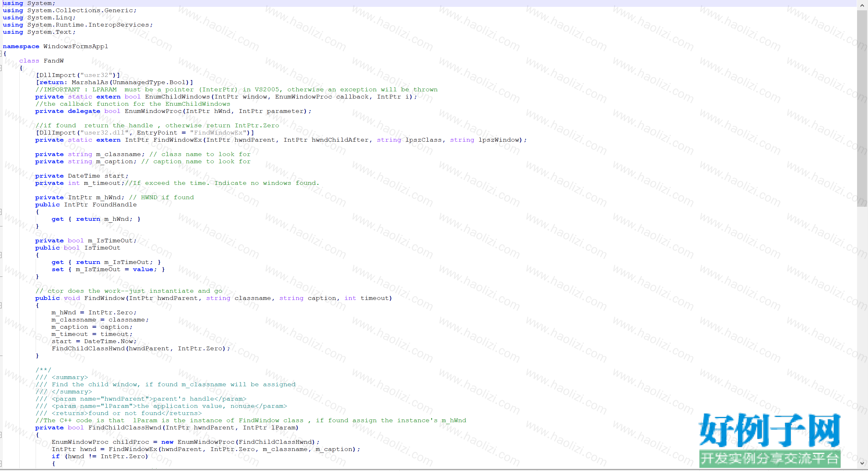Screen dimensions: 868x471
Task: Click 'System.Linq' in using line
Action: tap(49, 18)
